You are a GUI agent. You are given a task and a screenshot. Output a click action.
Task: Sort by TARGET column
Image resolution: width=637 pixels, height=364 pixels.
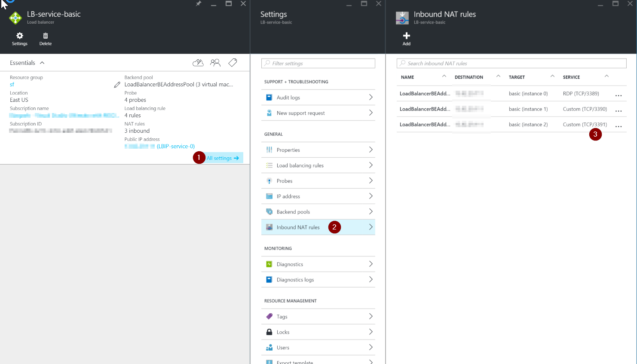[517, 77]
